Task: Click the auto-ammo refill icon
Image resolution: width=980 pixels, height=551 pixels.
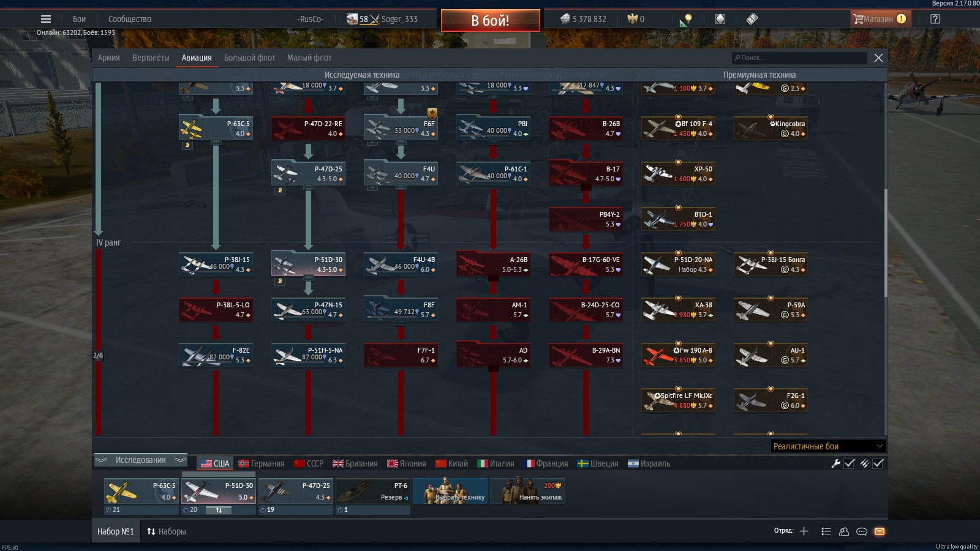Action: pyautogui.click(x=864, y=463)
